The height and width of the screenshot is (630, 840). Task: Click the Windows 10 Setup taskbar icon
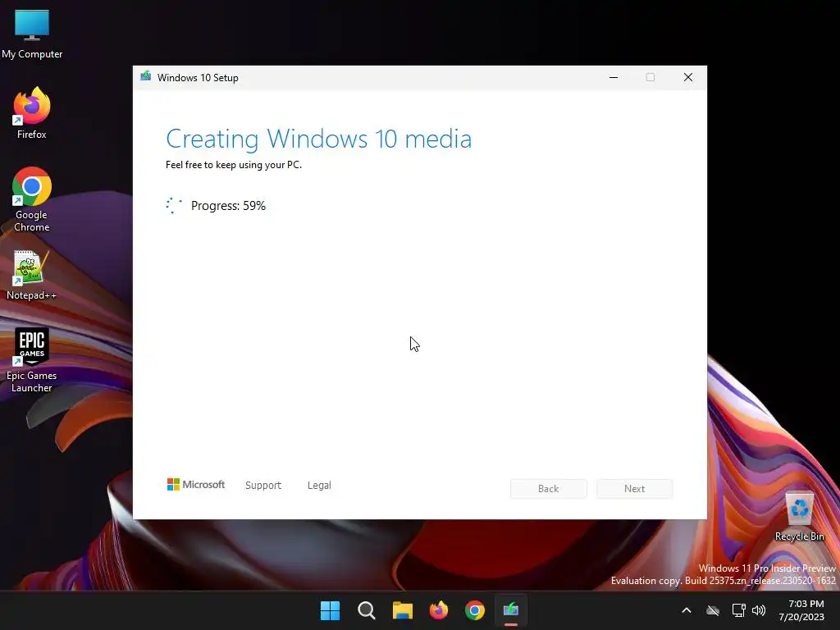[x=511, y=610]
